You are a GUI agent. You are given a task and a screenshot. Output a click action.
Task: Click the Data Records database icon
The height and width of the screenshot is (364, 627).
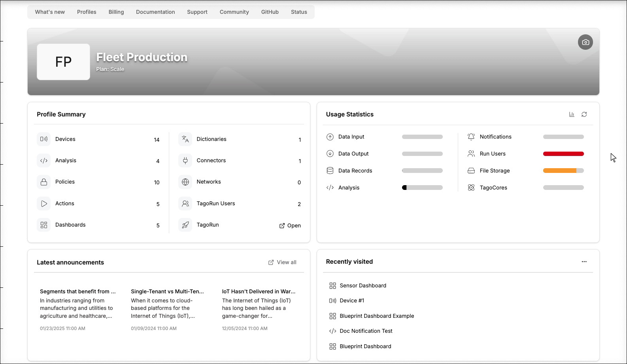coord(330,171)
